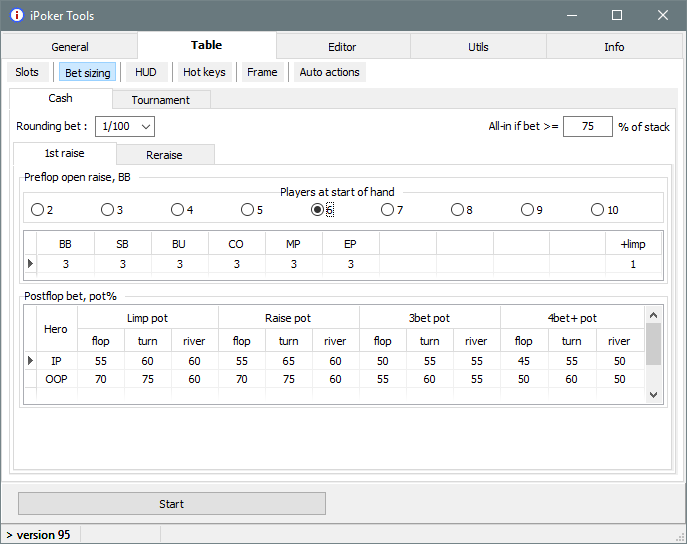This screenshot has height=544, width=687.
Task: Switch to the Reraise tab
Action: pos(164,155)
